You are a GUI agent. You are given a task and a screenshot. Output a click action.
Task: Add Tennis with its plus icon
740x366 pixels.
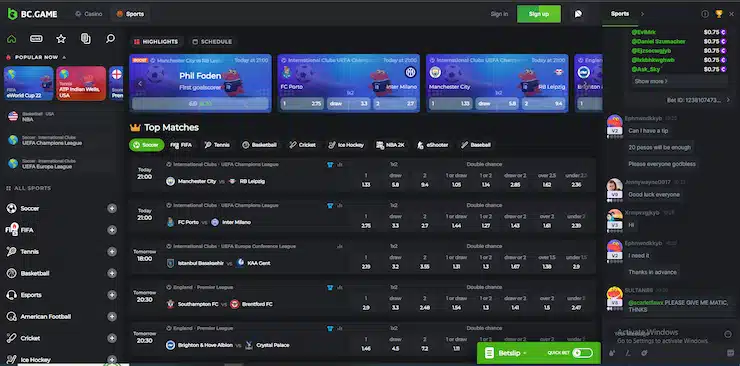(x=112, y=251)
